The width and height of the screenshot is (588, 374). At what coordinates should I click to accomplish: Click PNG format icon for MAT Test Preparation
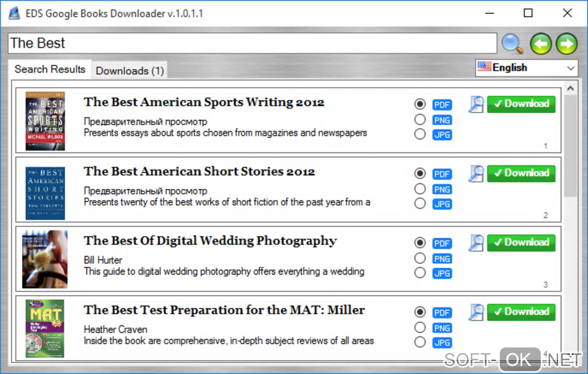(442, 328)
